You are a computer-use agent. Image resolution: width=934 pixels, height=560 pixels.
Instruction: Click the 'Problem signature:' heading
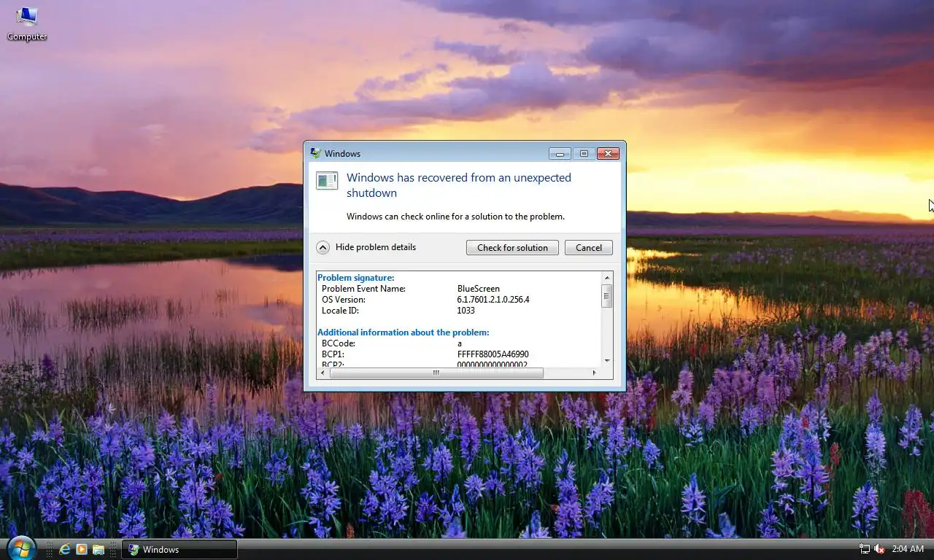[356, 278]
